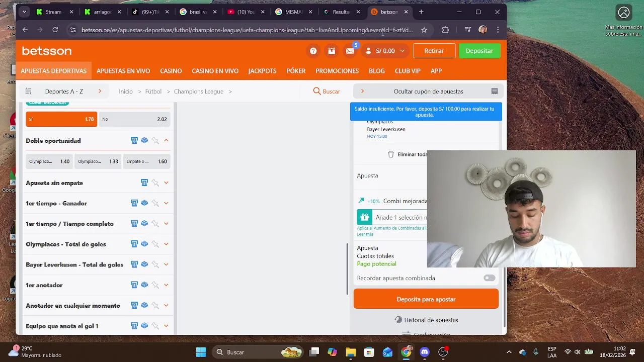
Task: Bookmark page with the star icon
Action: point(424,30)
